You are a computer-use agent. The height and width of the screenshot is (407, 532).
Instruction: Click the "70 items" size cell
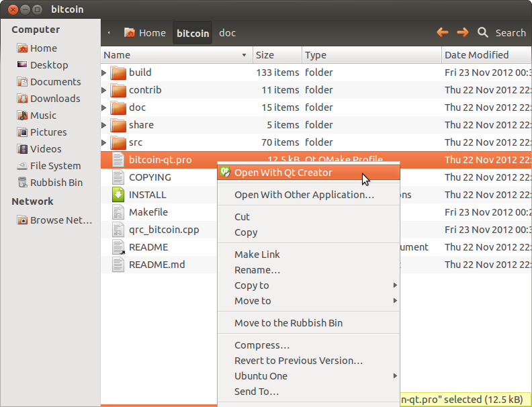280,142
